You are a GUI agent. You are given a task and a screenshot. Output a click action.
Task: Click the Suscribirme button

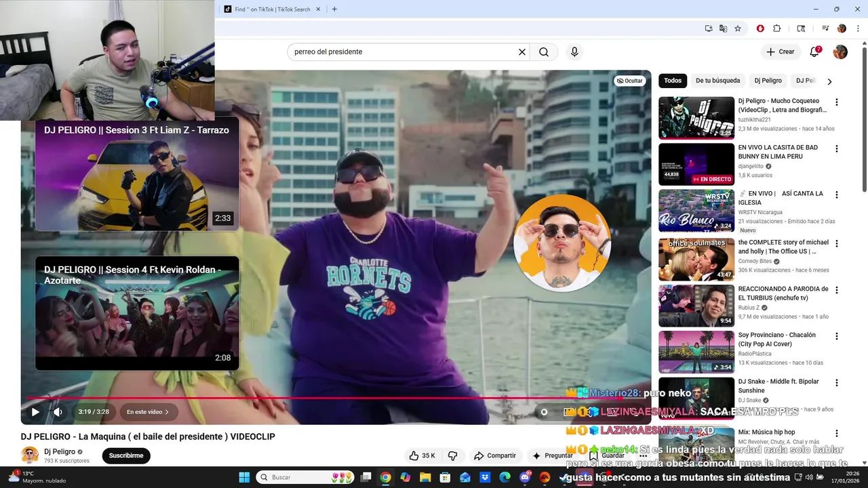(126, 455)
